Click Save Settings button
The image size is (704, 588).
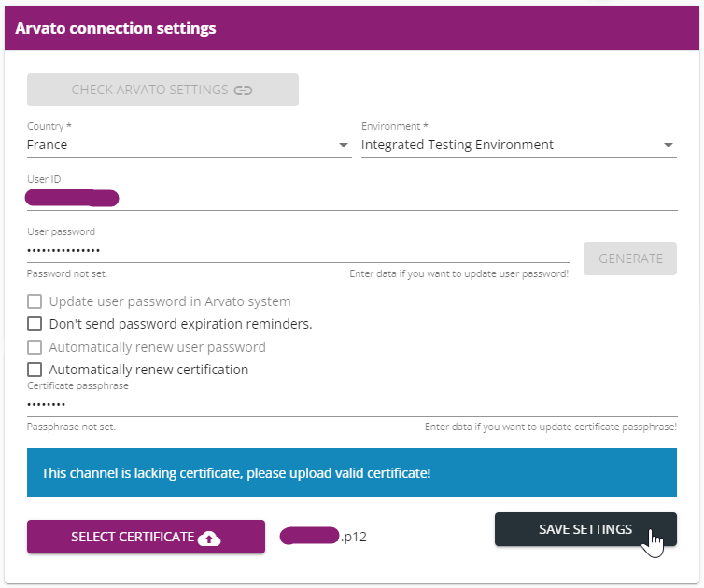pos(585,529)
